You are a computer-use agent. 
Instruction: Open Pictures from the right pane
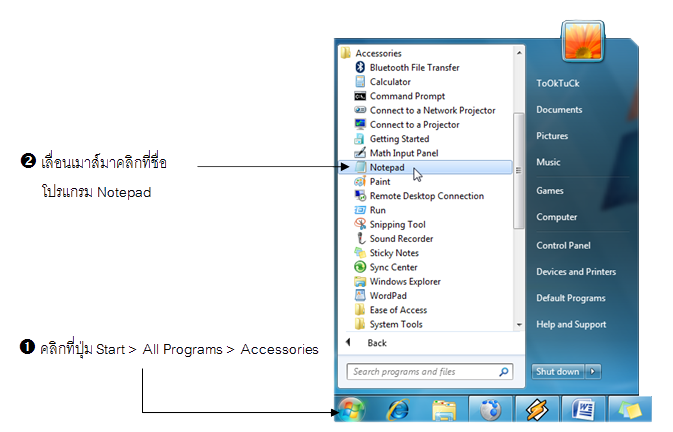552,136
